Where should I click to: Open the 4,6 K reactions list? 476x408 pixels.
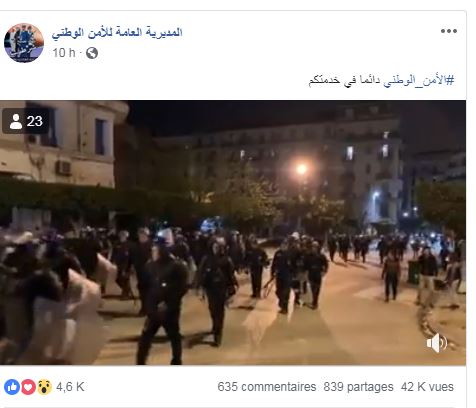coord(70,387)
